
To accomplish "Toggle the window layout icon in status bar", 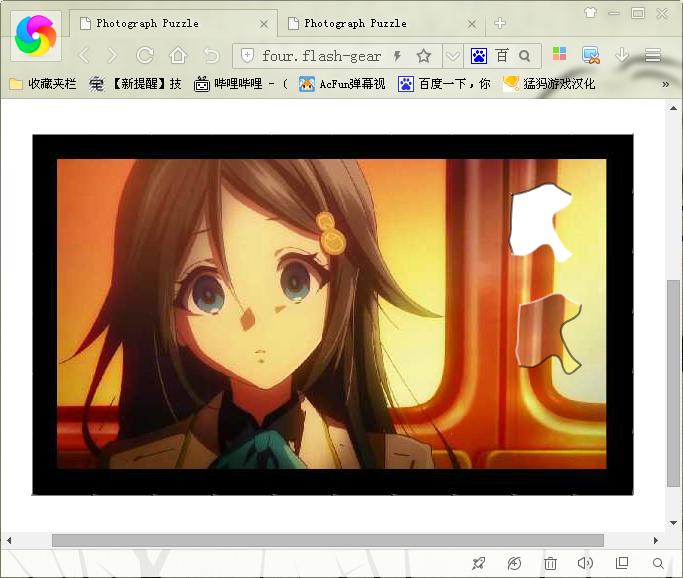I will 622,564.
